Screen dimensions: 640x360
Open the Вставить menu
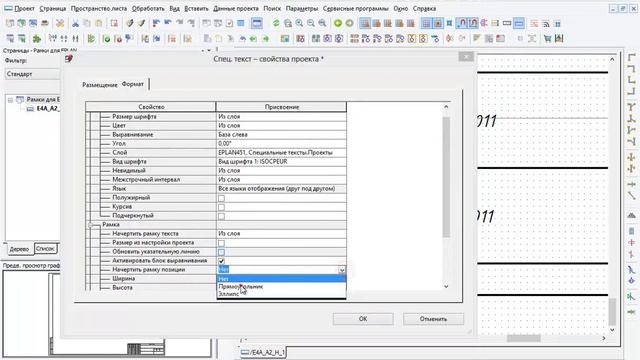[196, 8]
